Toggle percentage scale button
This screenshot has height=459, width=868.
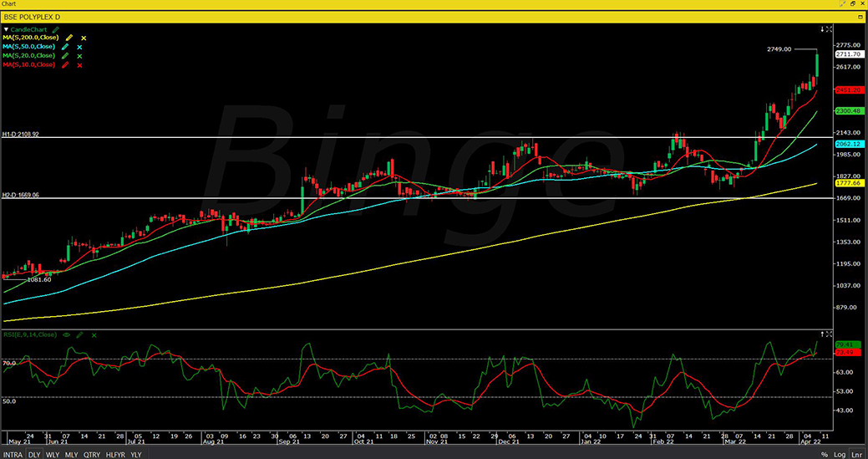(x=825, y=455)
